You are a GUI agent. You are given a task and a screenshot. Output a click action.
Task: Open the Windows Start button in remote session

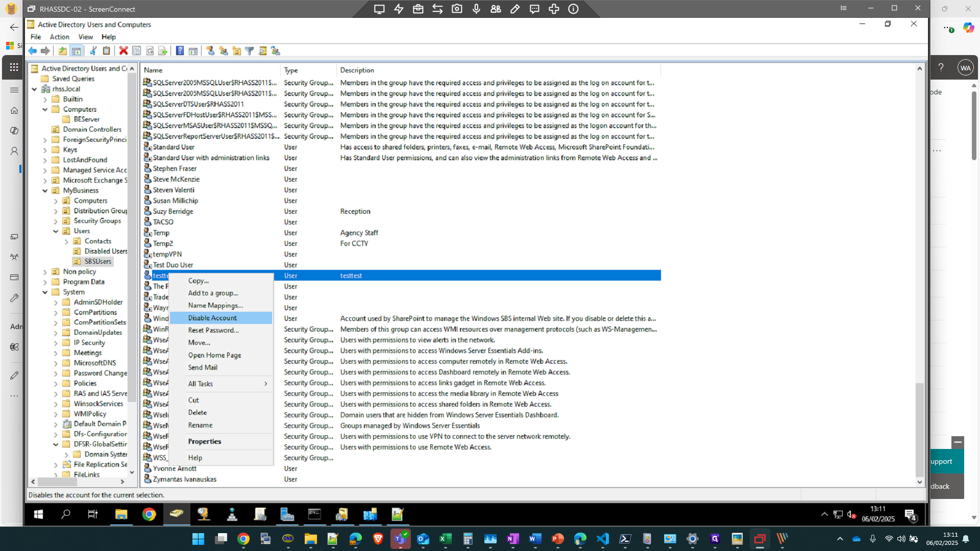tap(38, 514)
